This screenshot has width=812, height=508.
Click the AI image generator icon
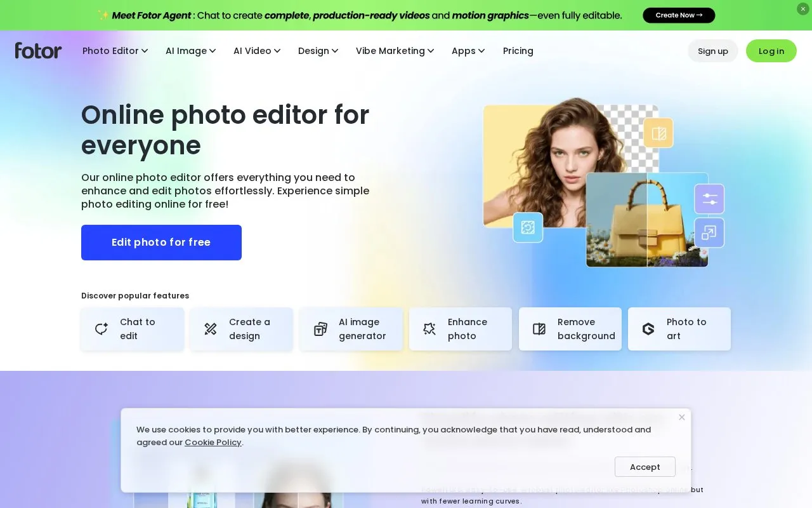pos(320,329)
